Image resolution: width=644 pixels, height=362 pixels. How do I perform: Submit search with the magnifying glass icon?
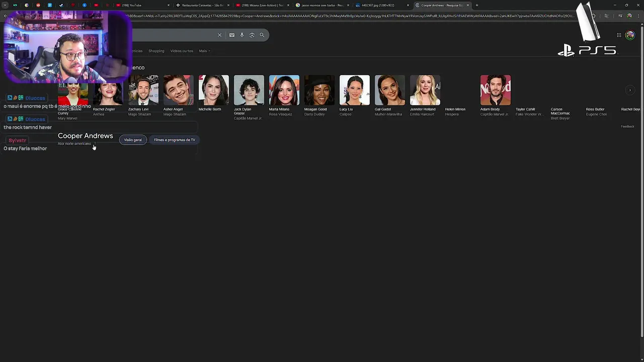(x=262, y=35)
